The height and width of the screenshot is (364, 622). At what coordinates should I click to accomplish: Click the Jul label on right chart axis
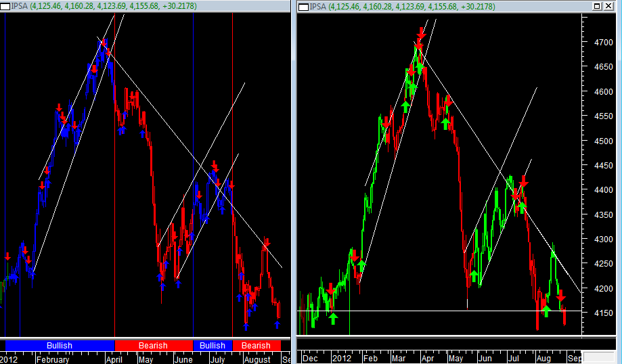513,359
